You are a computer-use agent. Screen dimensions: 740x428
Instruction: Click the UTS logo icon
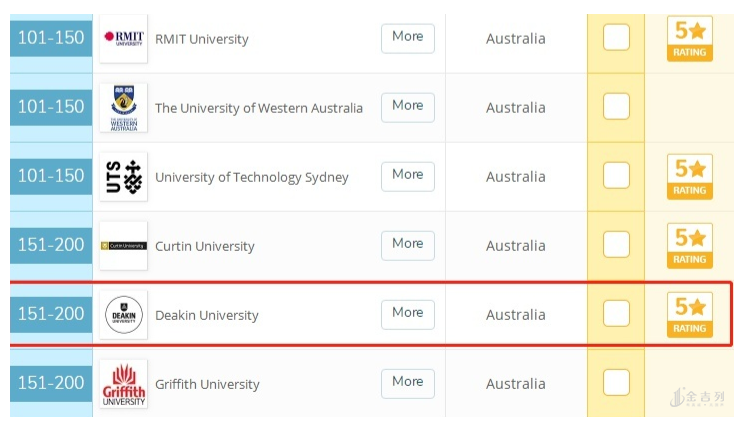pos(123,176)
